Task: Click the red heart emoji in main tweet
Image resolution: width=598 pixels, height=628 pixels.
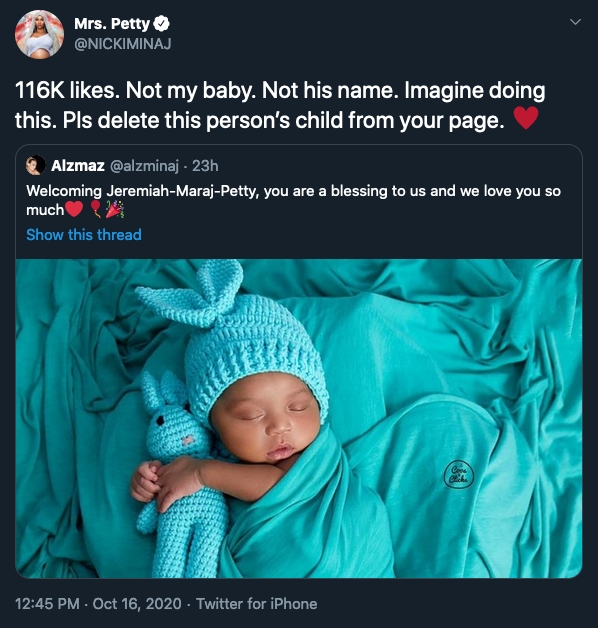Action: 526,118
